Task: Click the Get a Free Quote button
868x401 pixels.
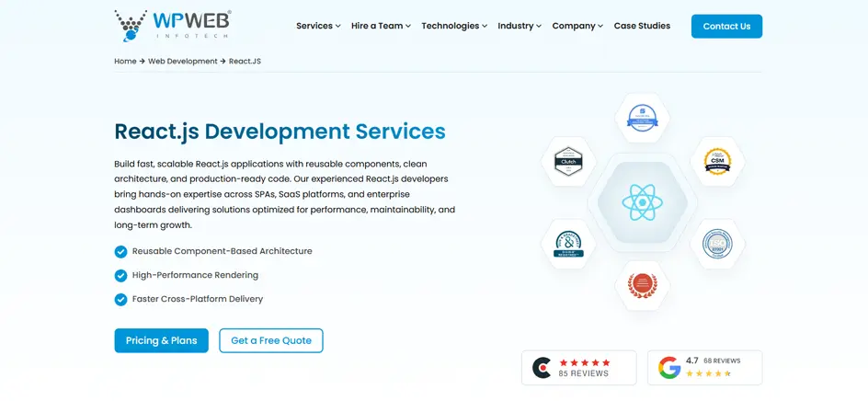Action: click(x=270, y=340)
